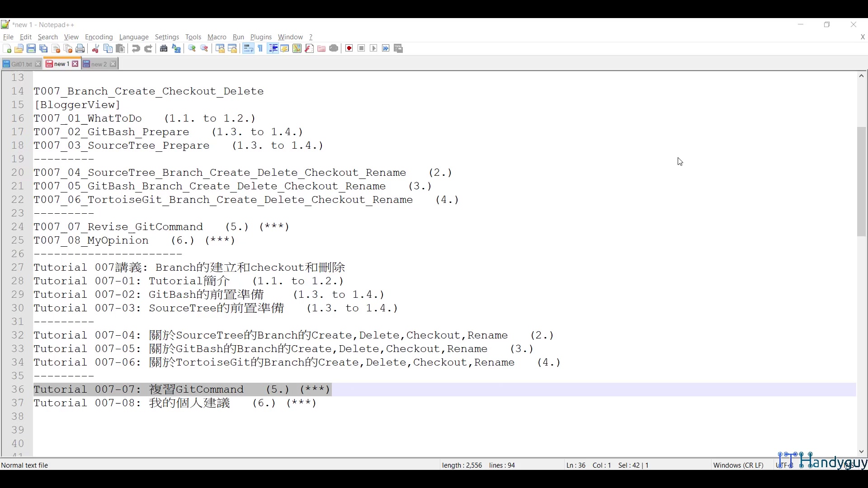Start macro recording via the red record icon
The height and width of the screenshot is (488, 868).
[349, 48]
